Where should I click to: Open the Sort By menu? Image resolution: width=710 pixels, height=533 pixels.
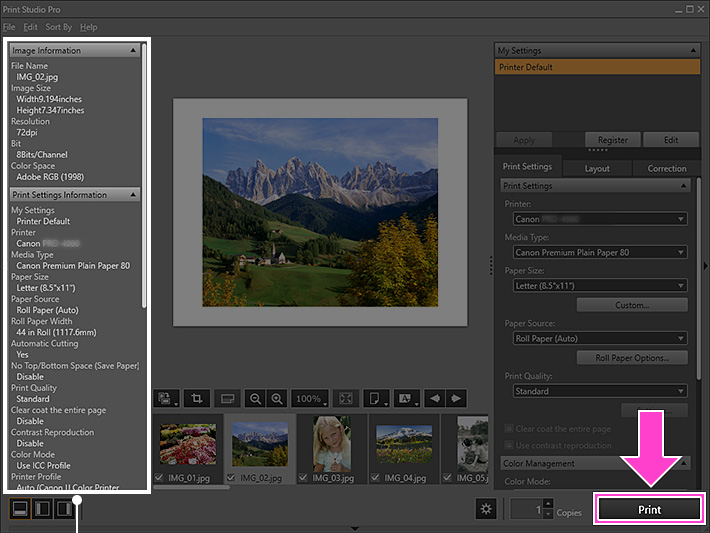tap(58, 27)
